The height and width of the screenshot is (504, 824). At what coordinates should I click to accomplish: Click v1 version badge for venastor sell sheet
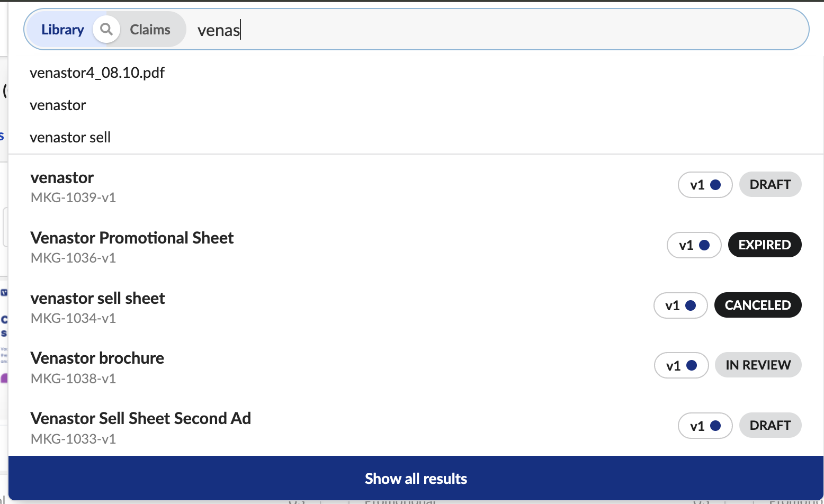click(680, 305)
